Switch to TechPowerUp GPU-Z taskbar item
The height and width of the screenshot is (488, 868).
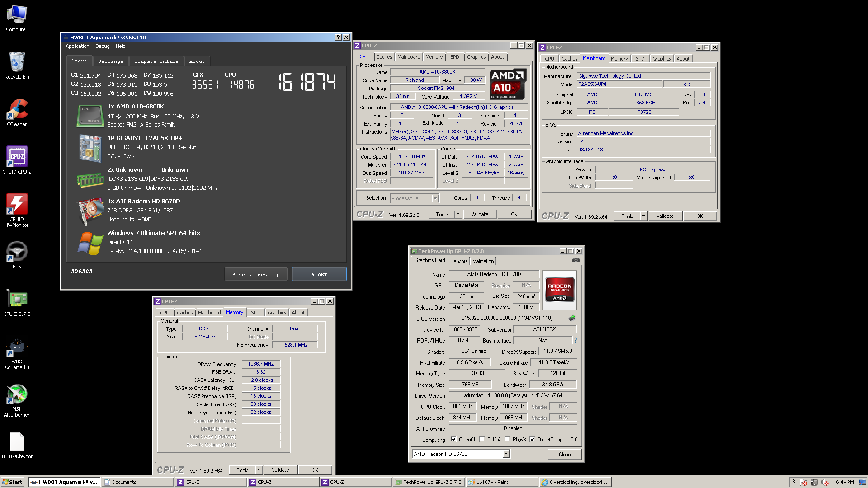point(429,482)
